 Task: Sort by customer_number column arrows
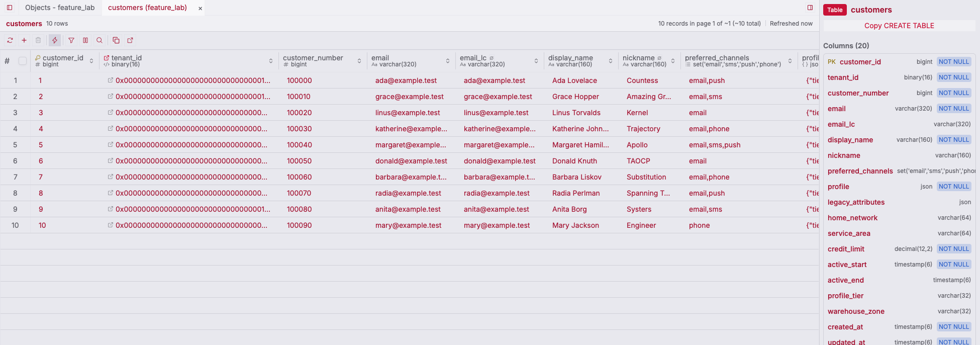pos(359,61)
